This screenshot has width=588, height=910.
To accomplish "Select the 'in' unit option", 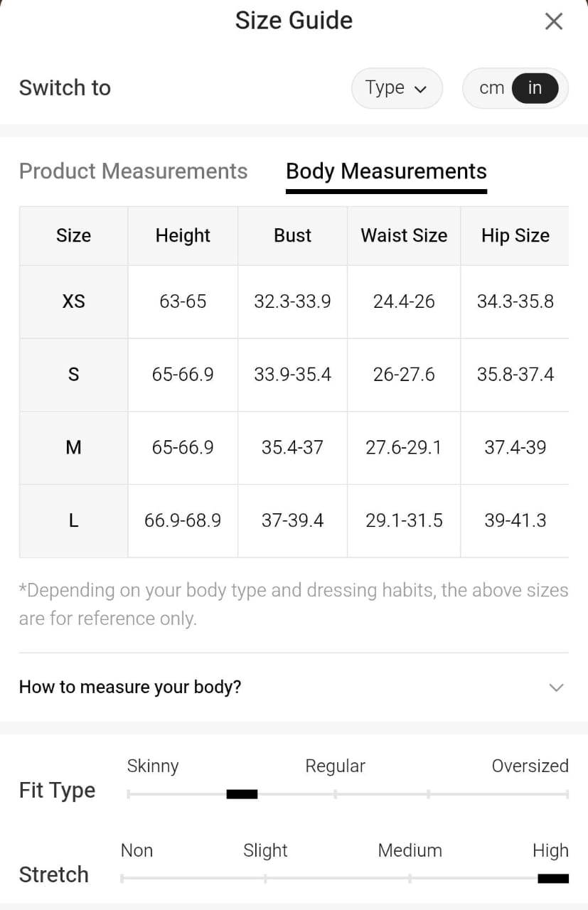I will (535, 88).
